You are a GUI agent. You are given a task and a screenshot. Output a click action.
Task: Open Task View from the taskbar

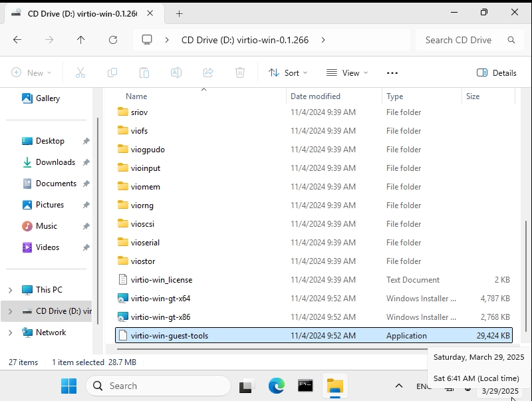(245, 386)
